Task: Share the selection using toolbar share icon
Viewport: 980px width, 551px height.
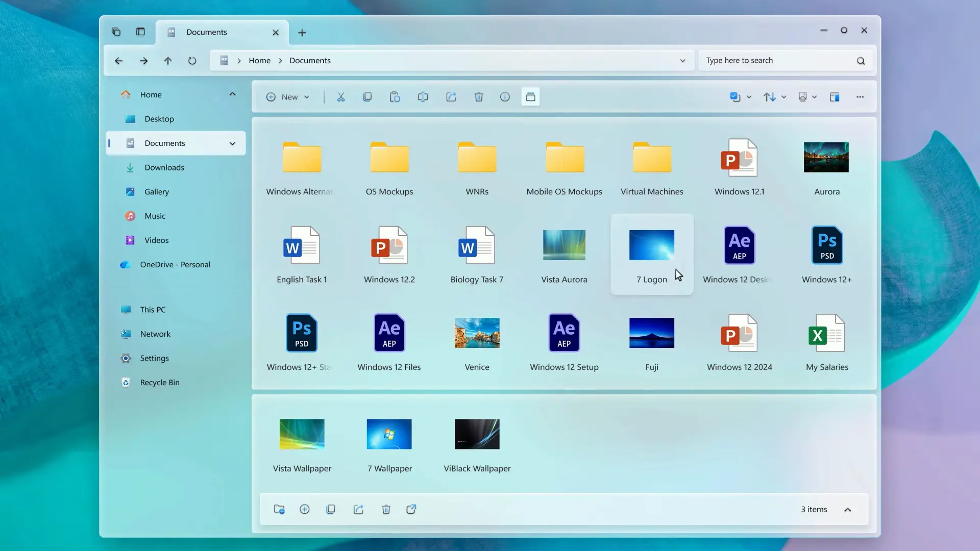Action: 451,97
